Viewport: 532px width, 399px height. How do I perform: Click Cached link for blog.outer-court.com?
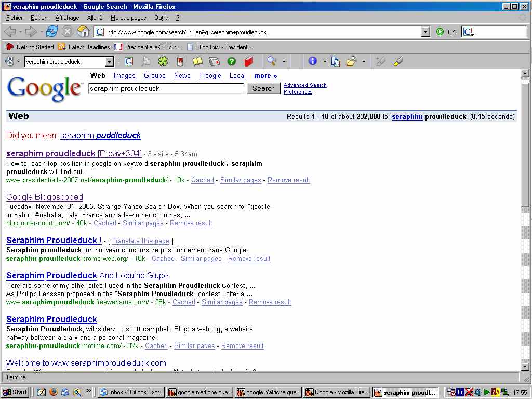point(105,223)
